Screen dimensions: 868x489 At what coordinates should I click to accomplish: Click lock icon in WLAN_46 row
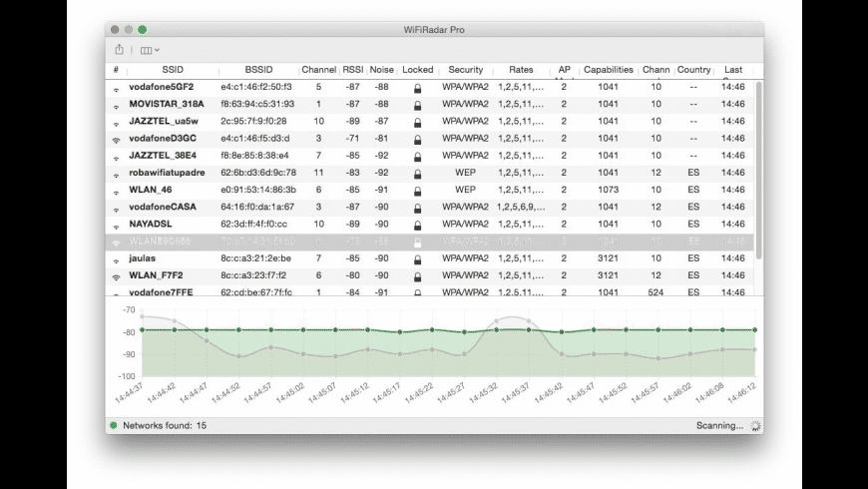point(417,191)
